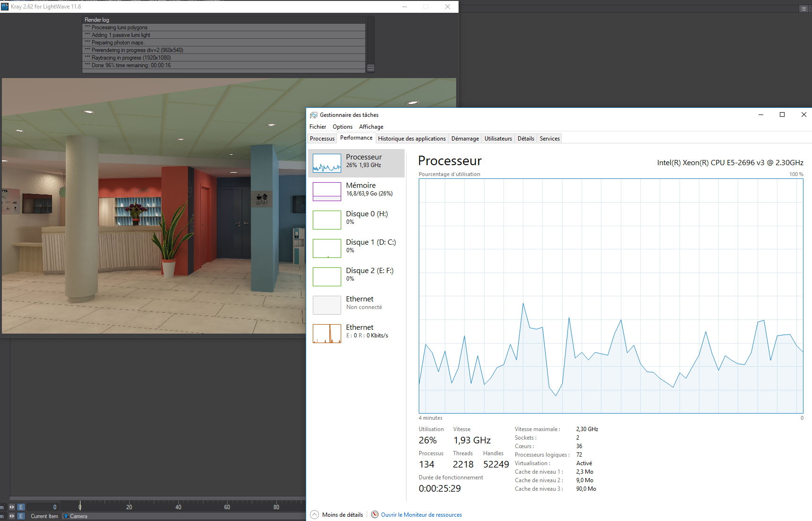Open Disque 2 (E: F:) performance view
The image size is (812, 521).
coord(357,276)
